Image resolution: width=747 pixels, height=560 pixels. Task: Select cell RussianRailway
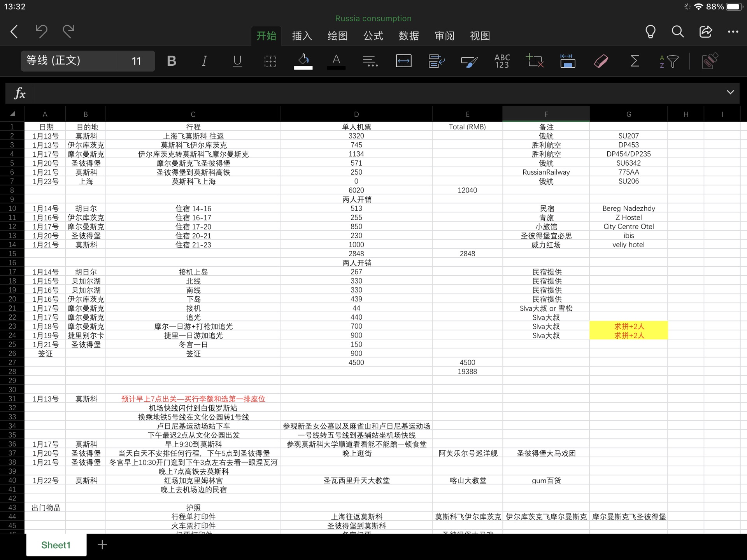[546, 172]
